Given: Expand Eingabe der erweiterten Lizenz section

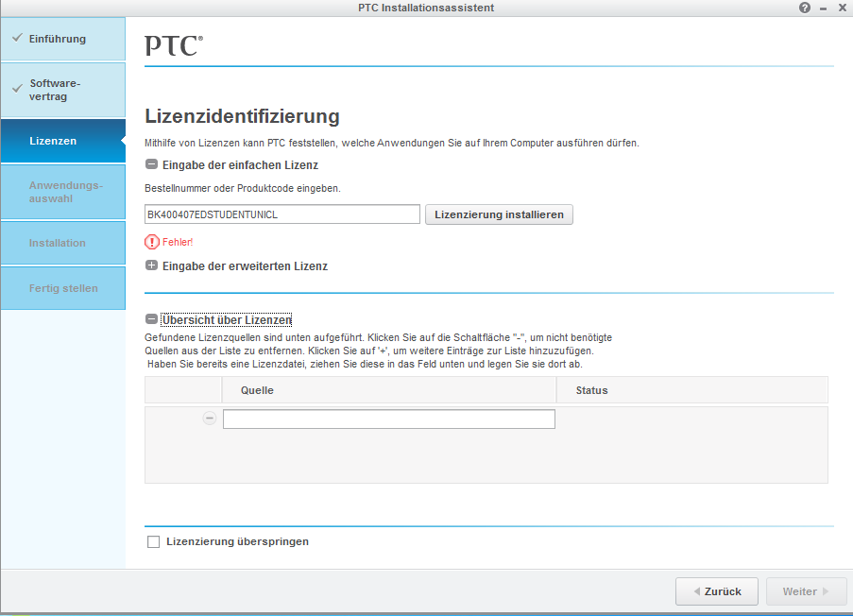Looking at the screenshot, I should pos(152,265).
